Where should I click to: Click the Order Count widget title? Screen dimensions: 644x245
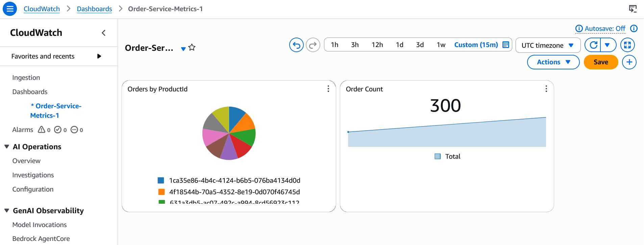(x=364, y=89)
